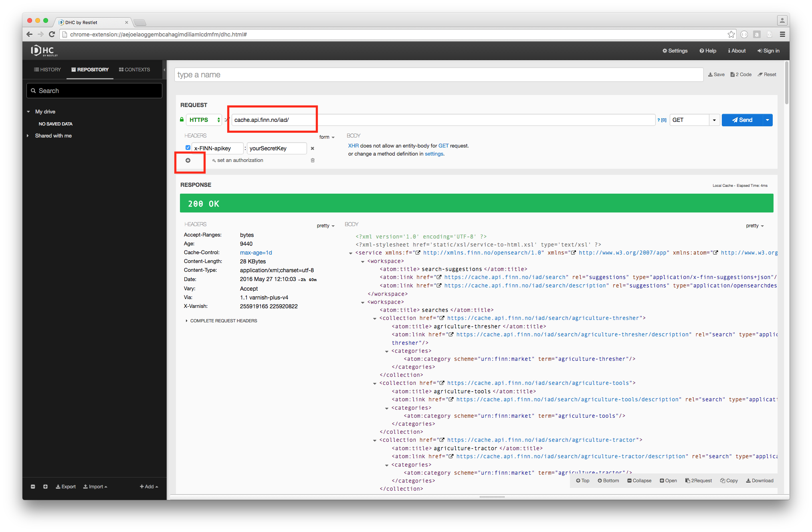
Task: Open the request headers 'form' dropdown
Action: pos(327,137)
